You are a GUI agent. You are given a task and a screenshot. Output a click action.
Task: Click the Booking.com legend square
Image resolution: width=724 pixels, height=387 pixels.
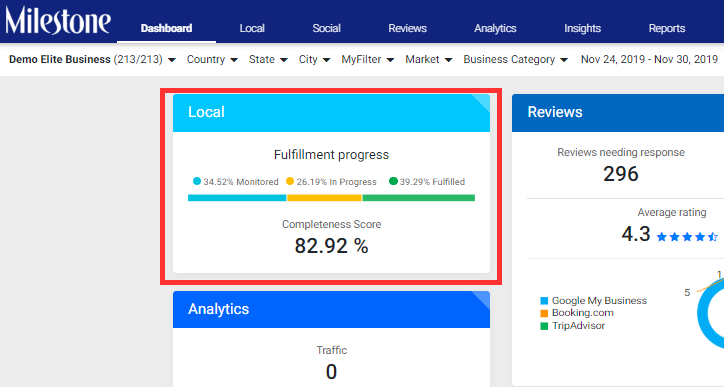(544, 314)
